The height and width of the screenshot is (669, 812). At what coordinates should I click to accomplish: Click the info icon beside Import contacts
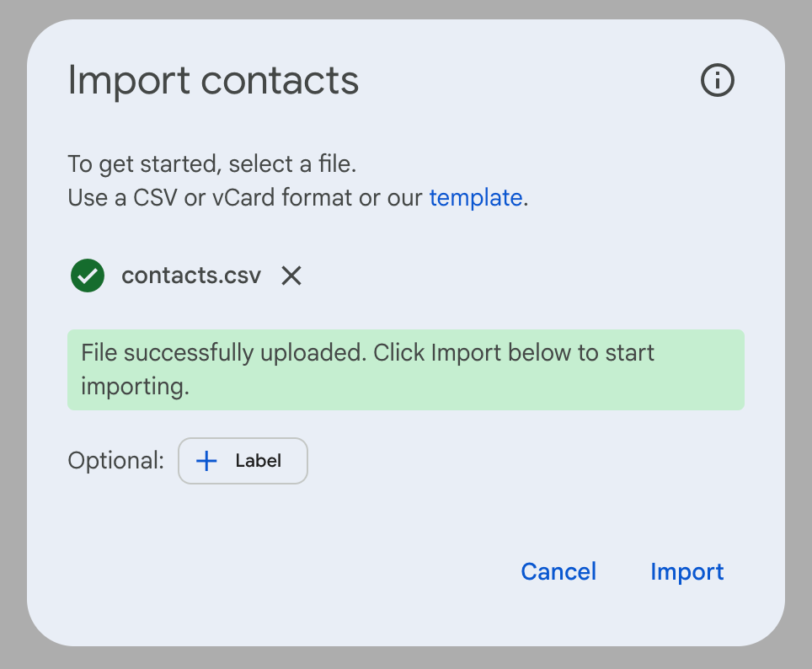click(x=718, y=81)
